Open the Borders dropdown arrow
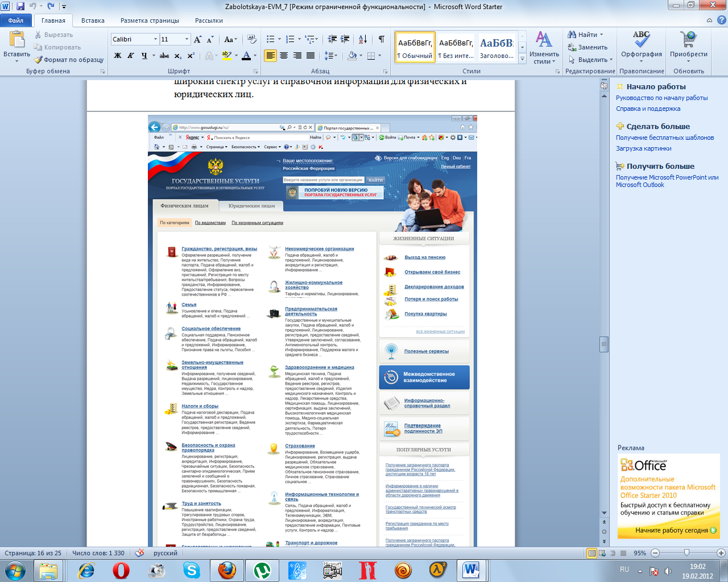728x582 pixels. [379, 56]
